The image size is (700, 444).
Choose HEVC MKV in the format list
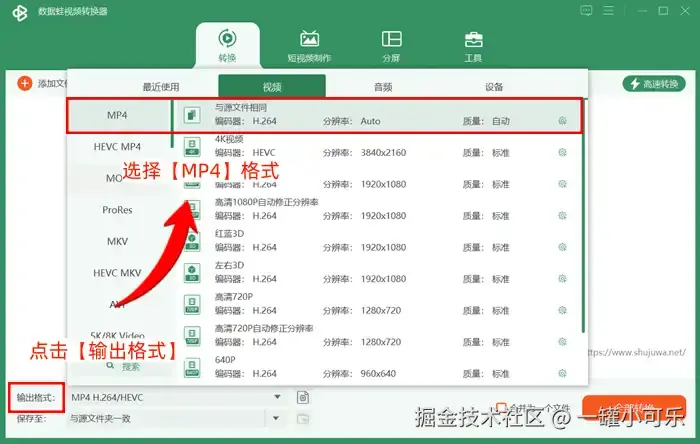(117, 273)
